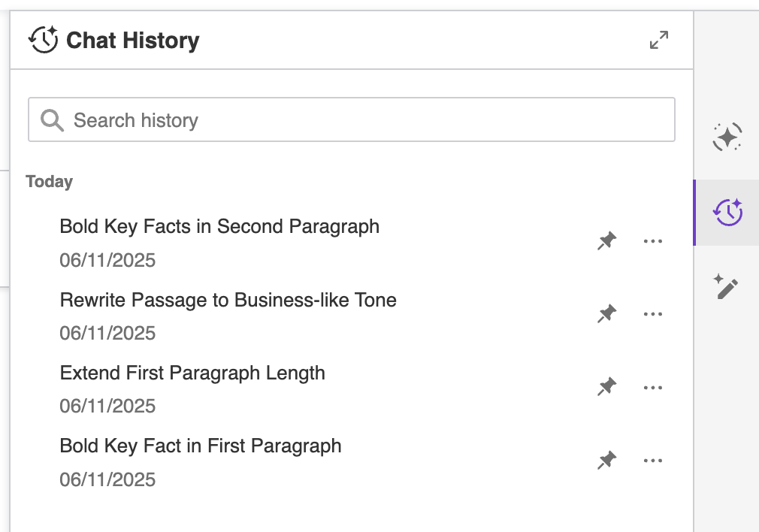
Task: Click the magnifying glass icon in the search bar
Action: 51,119
